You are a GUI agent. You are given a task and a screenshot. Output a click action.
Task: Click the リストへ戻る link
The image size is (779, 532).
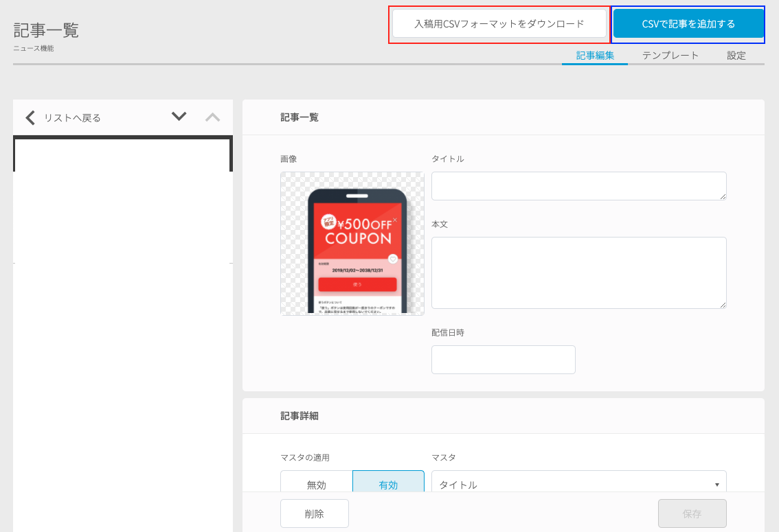(x=73, y=118)
